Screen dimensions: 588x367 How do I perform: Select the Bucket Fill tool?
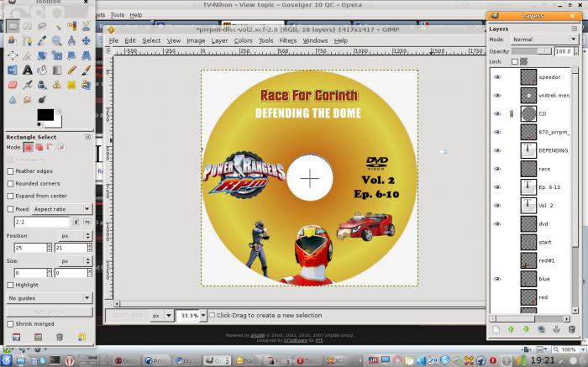pyautogui.click(x=42, y=70)
